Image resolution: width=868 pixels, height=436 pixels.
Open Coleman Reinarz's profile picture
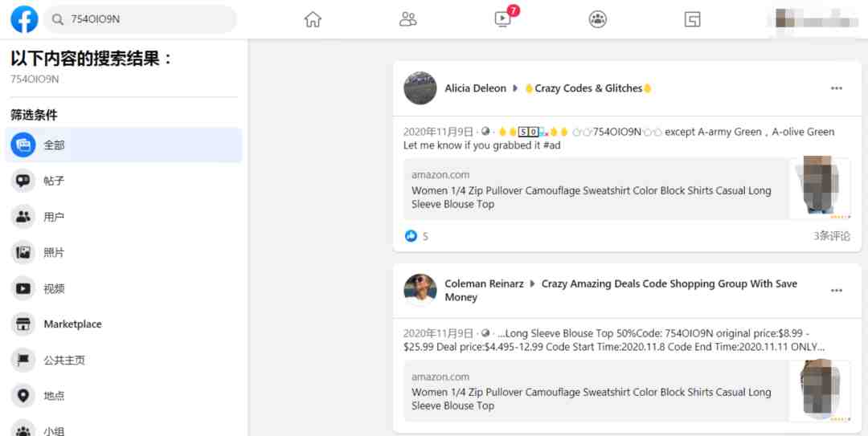420,290
